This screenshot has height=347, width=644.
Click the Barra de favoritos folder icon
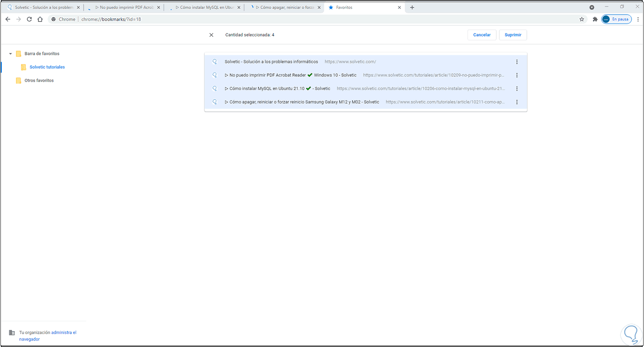18,54
